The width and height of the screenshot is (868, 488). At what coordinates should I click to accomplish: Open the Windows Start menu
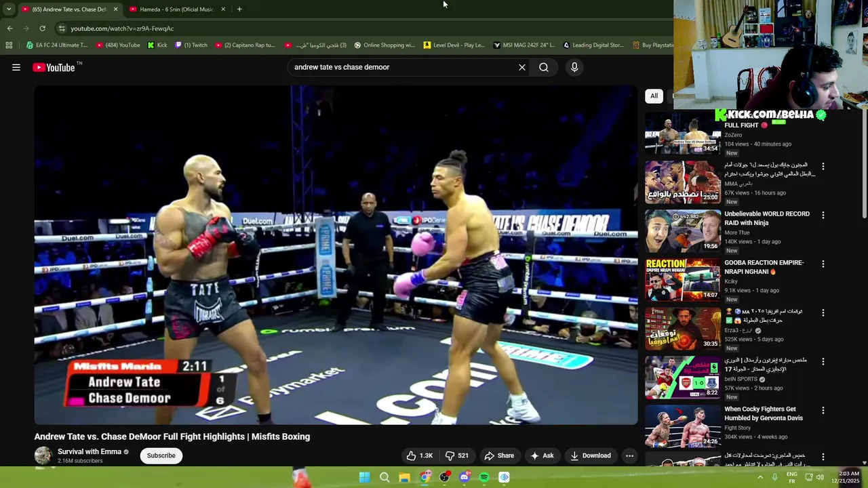pos(364,477)
